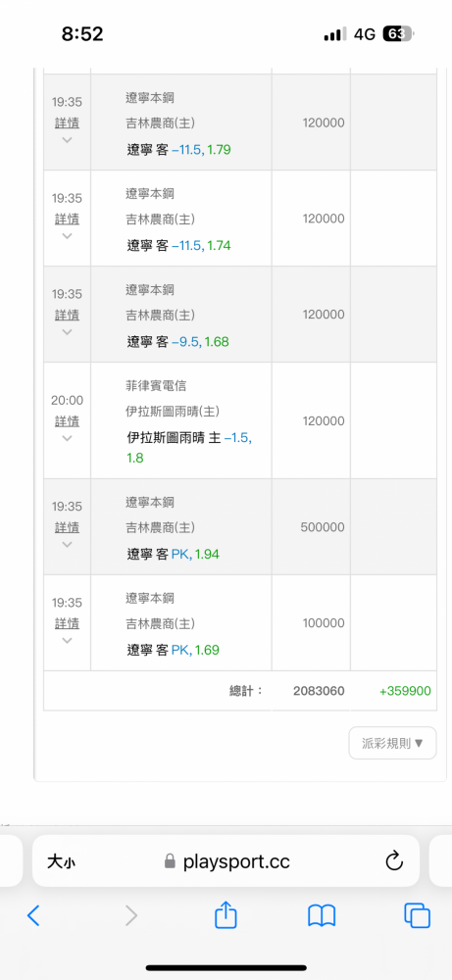Tap the +359900 total winnings value
The width and height of the screenshot is (452, 980).
405,691
